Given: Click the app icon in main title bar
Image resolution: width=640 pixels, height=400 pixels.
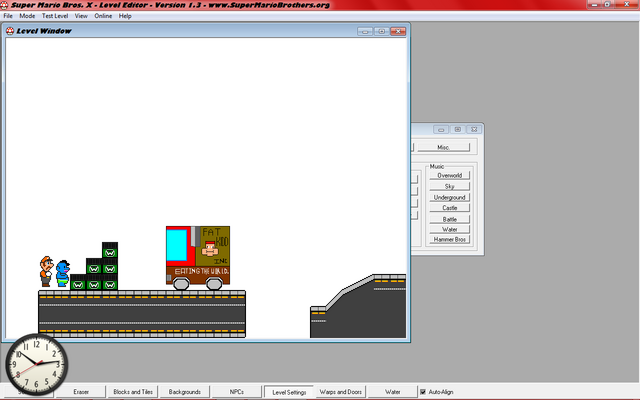Looking at the screenshot, I should pos(4,5).
